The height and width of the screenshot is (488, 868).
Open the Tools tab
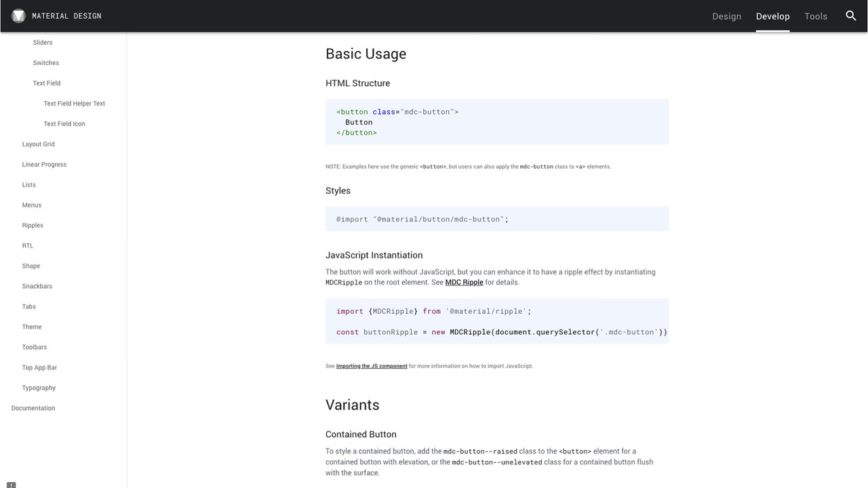click(816, 16)
